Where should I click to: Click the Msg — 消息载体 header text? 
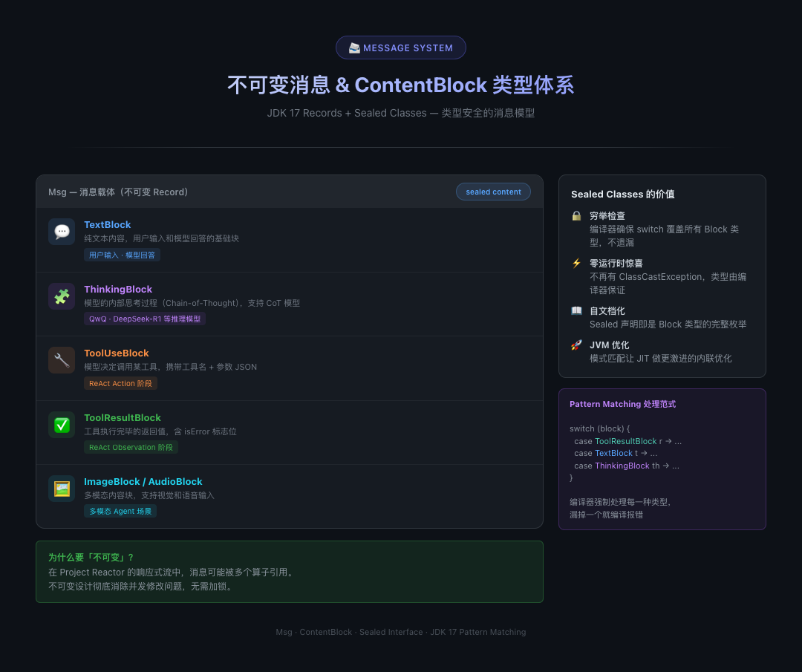coord(119,192)
